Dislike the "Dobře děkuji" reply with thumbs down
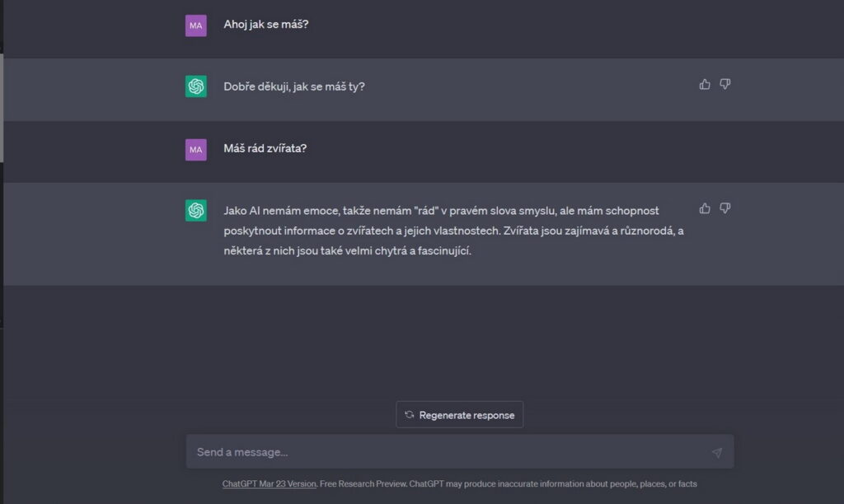Viewport: 844px width, 504px height. pos(725,84)
